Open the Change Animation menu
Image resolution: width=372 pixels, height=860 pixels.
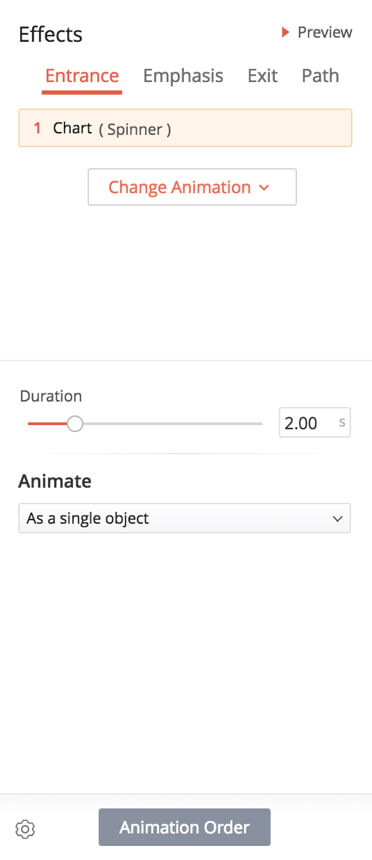point(192,187)
